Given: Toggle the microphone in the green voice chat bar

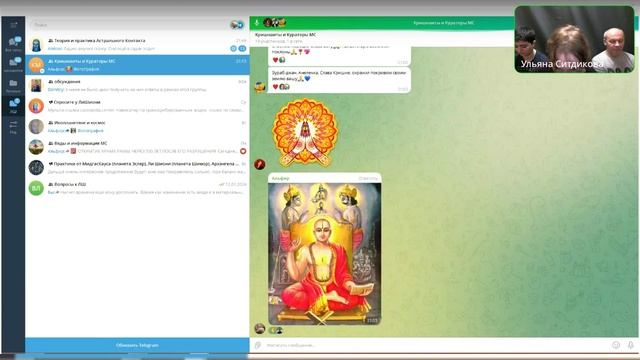Looking at the screenshot, I should [257, 23].
